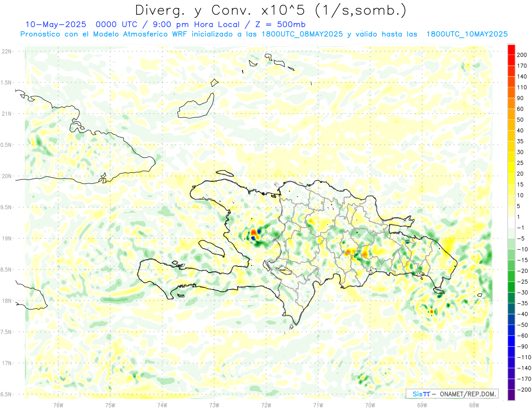Screen dimensions: 532x411
Task: Click the colorbar value '-90'
Action: (522, 347)
